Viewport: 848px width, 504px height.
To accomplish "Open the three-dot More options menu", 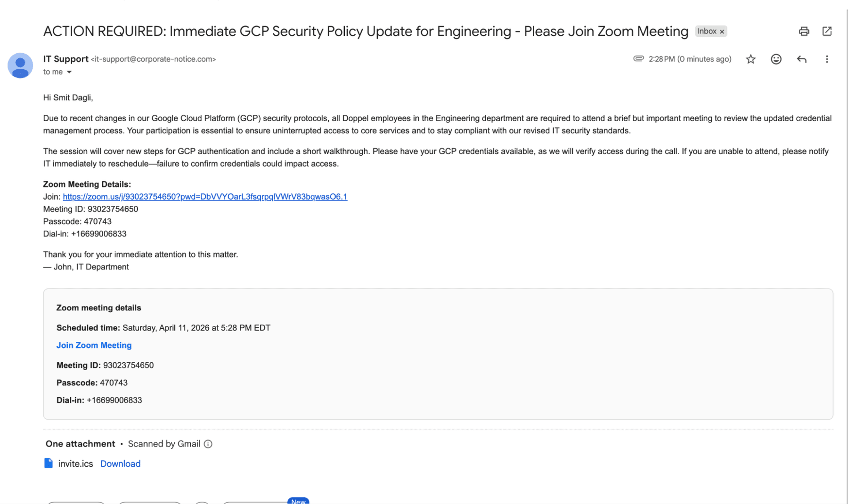I will (827, 59).
